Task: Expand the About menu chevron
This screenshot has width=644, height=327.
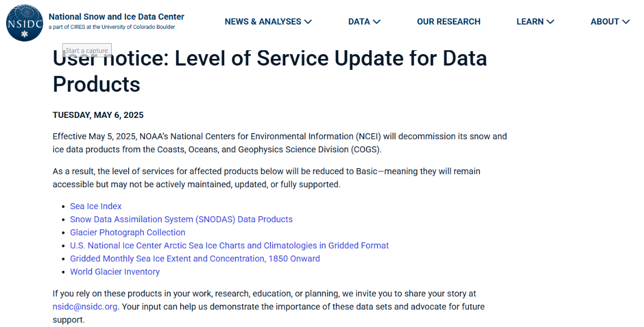Action: coord(625,22)
